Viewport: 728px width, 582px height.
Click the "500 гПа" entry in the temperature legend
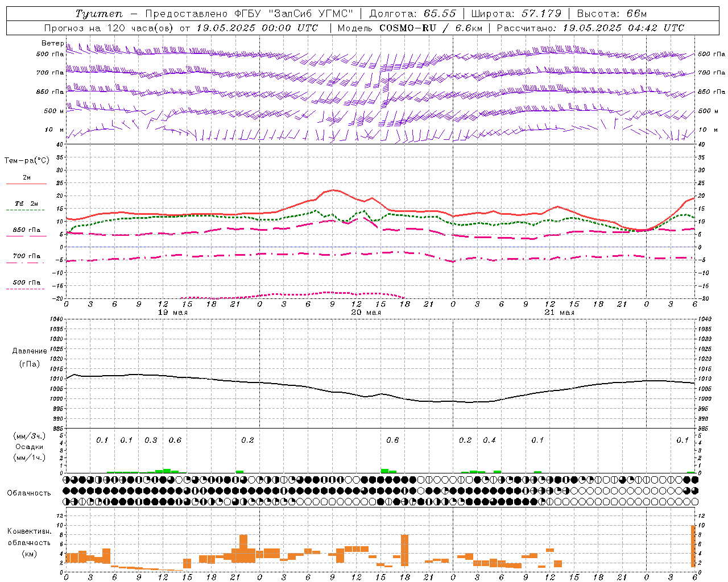pyautogui.click(x=27, y=282)
